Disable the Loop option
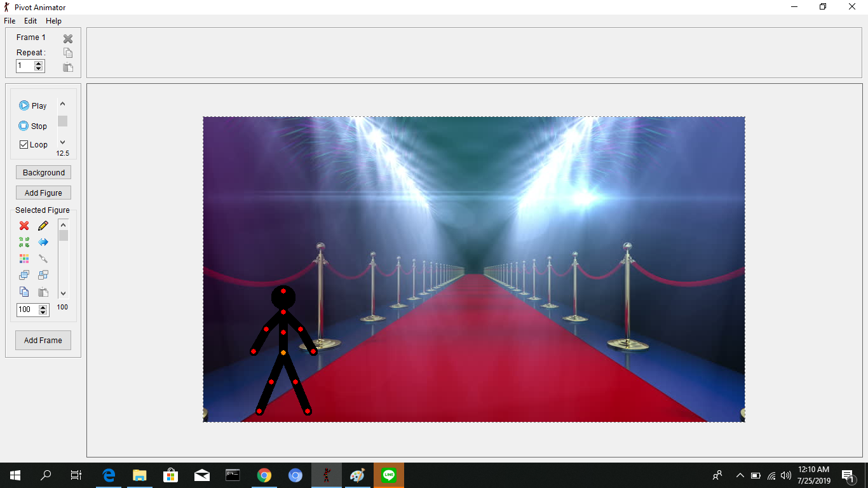The width and height of the screenshot is (868, 488). coord(23,144)
